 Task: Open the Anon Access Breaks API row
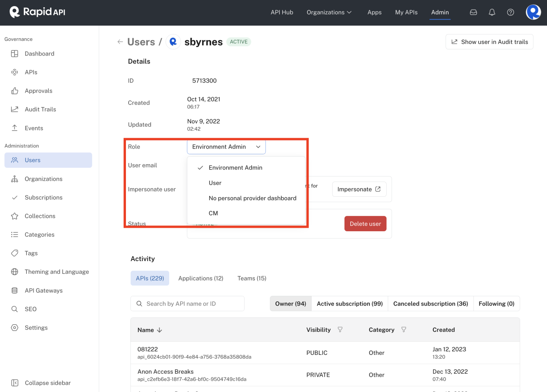tap(325, 375)
